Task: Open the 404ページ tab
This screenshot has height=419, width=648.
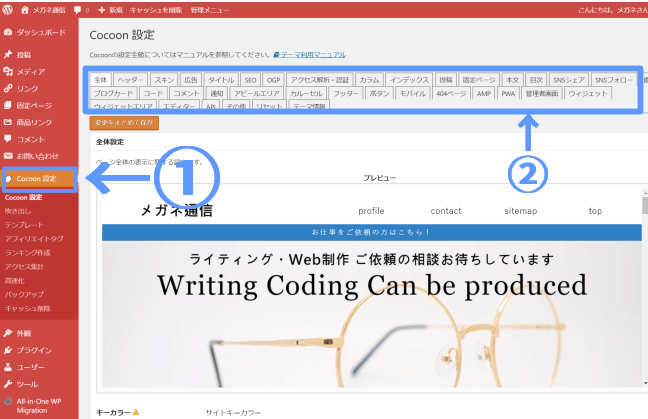Action: (451, 93)
